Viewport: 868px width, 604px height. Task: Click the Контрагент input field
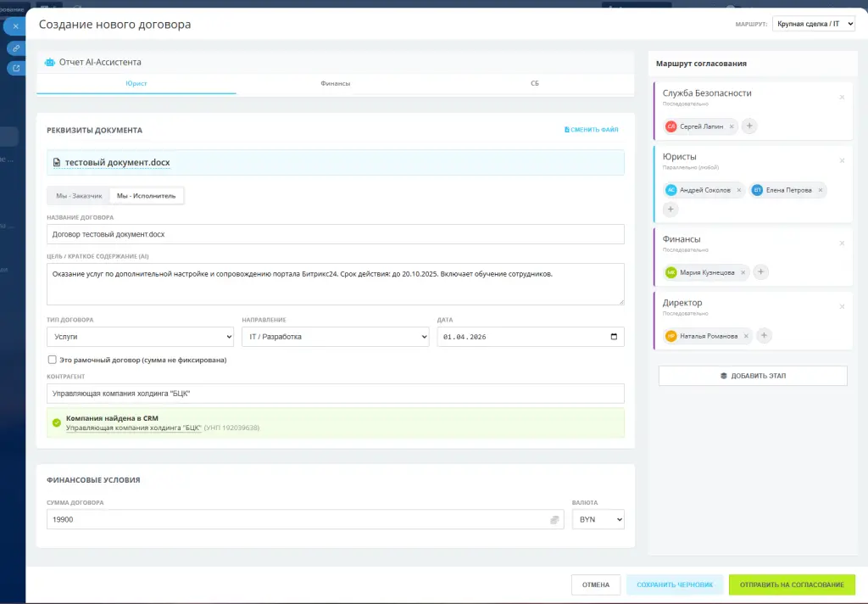336,394
